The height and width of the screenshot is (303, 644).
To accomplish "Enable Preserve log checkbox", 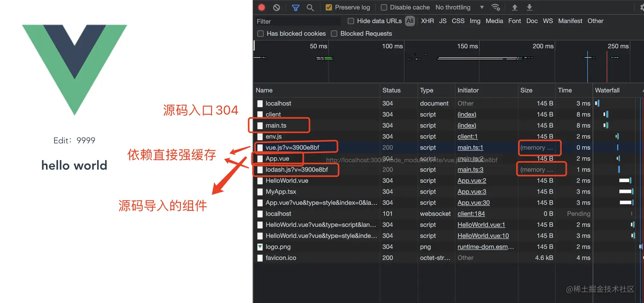I will pos(328,7).
